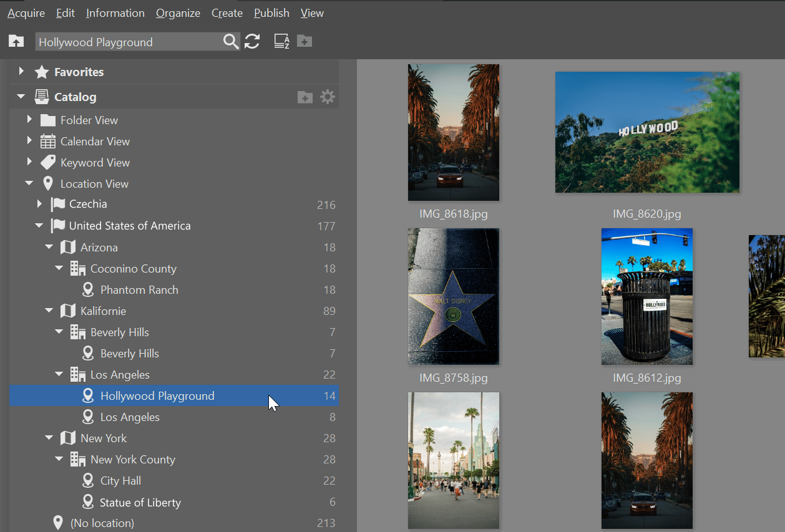Click Kalifornie photo count 89
The image size is (785, 532).
tap(329, 311)
